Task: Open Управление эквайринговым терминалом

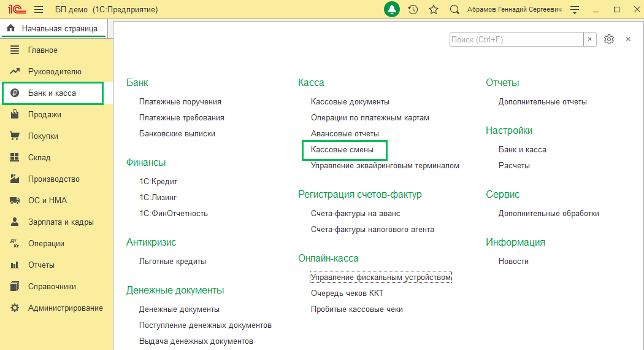Action: 385,166
